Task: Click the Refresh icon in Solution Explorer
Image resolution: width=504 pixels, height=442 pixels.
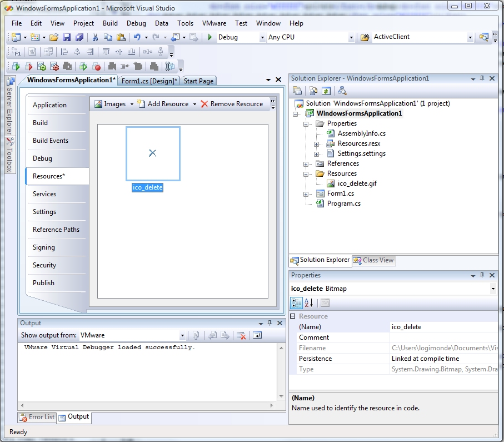Action: point(326,91)
